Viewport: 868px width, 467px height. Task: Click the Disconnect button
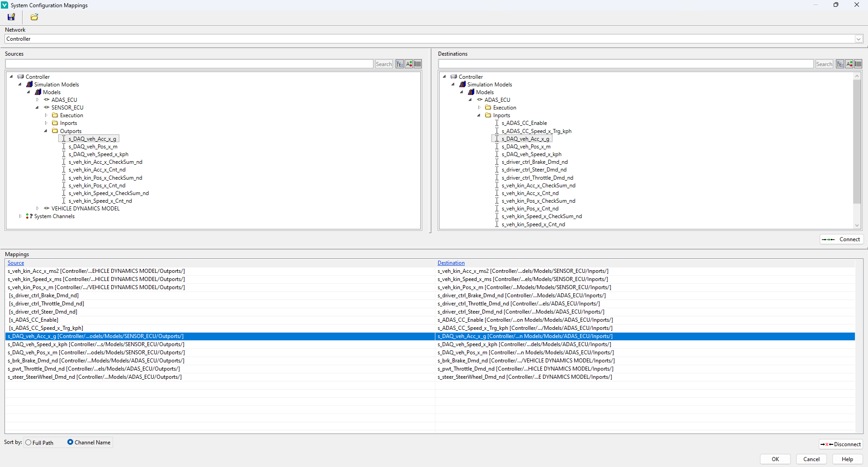tap(841, 444)
